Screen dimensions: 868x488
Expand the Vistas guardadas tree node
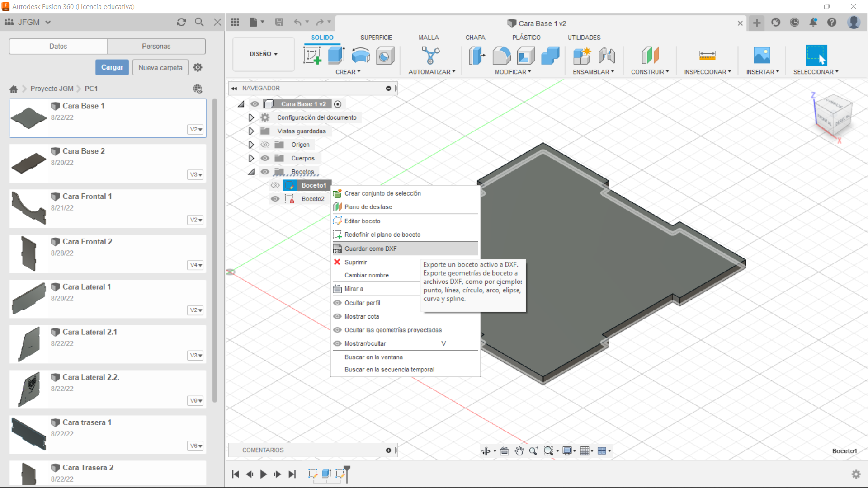pos(251,131)
